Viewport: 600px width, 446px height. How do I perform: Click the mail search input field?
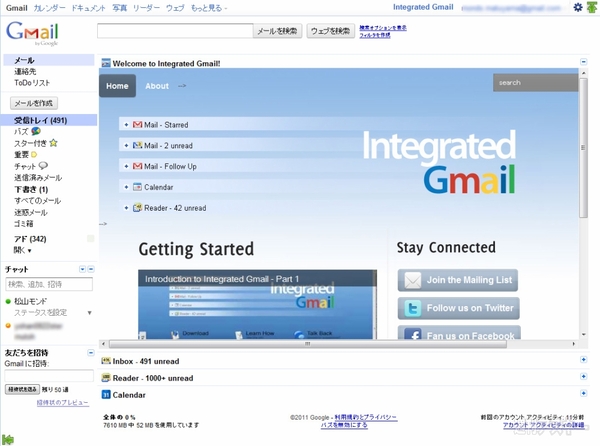click(x=175, y=31)
